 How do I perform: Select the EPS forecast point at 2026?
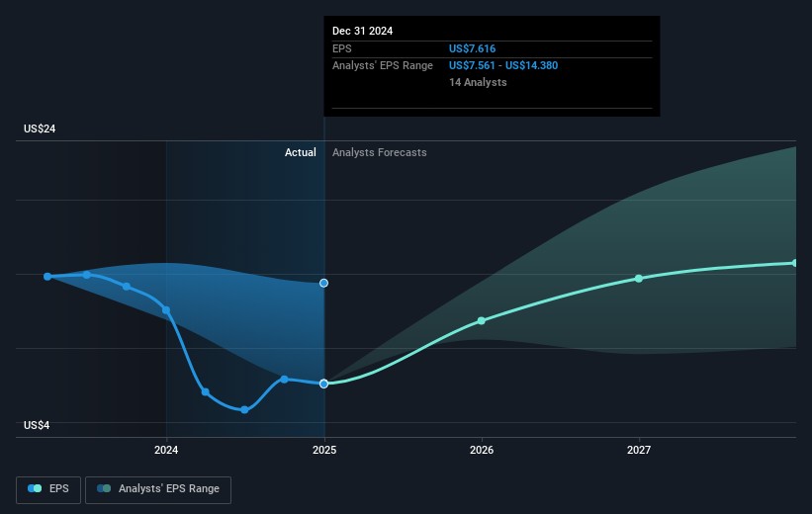(482, 320)
